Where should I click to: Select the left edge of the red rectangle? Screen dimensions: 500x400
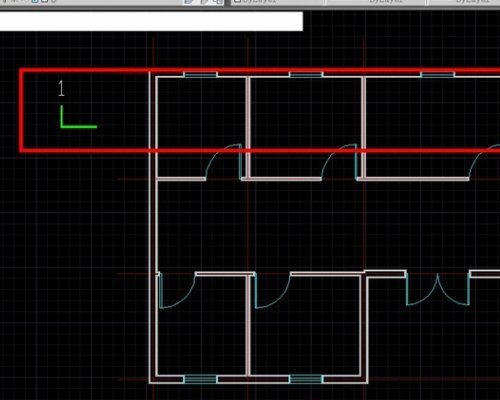pos(21,110)
